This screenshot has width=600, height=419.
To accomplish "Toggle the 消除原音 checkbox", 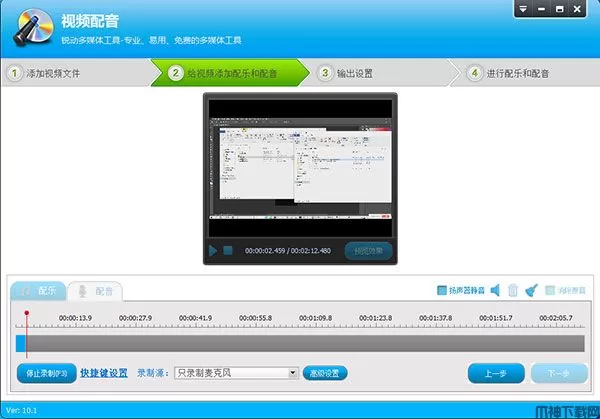I will click(552, 291).
